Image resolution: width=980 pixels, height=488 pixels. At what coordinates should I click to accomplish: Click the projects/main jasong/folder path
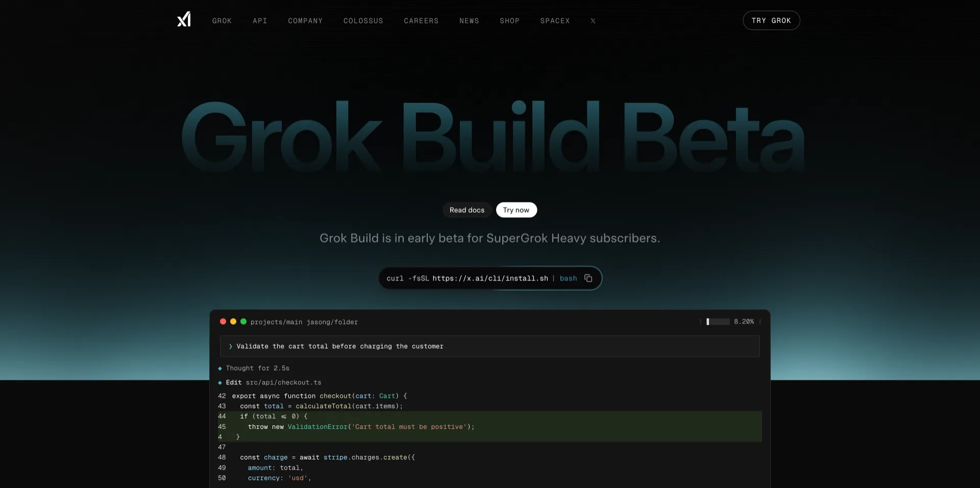[304, 322]
